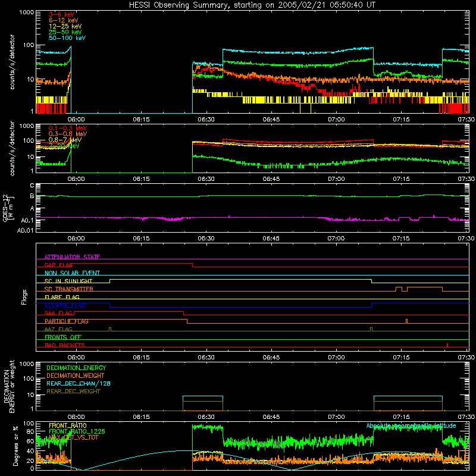Click the DECIMATION_ENERGY legend label
The height and width of the screenshot is (476, 476).
76,368
